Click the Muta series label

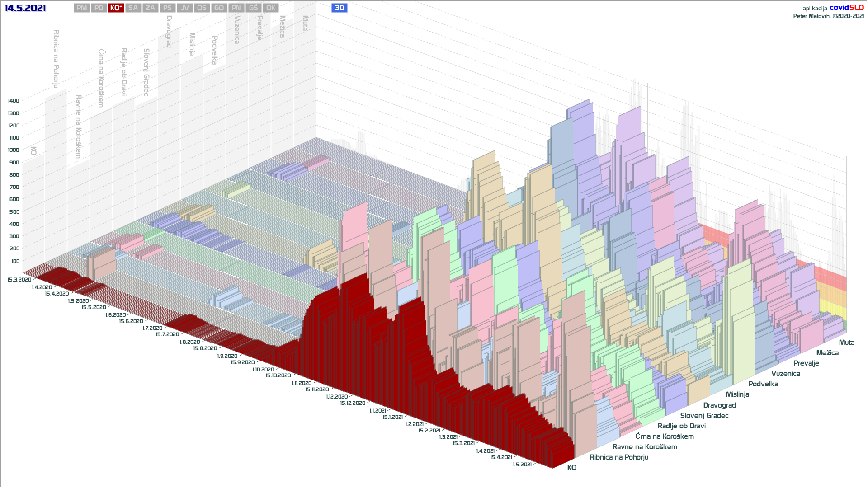click(x=846, y=343)
